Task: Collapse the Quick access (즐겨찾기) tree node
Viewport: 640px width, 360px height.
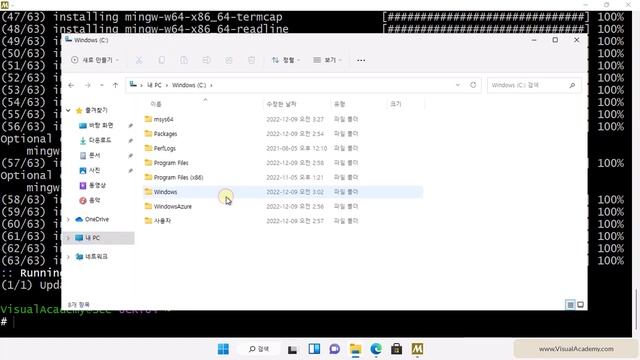Action: (68, 110)
